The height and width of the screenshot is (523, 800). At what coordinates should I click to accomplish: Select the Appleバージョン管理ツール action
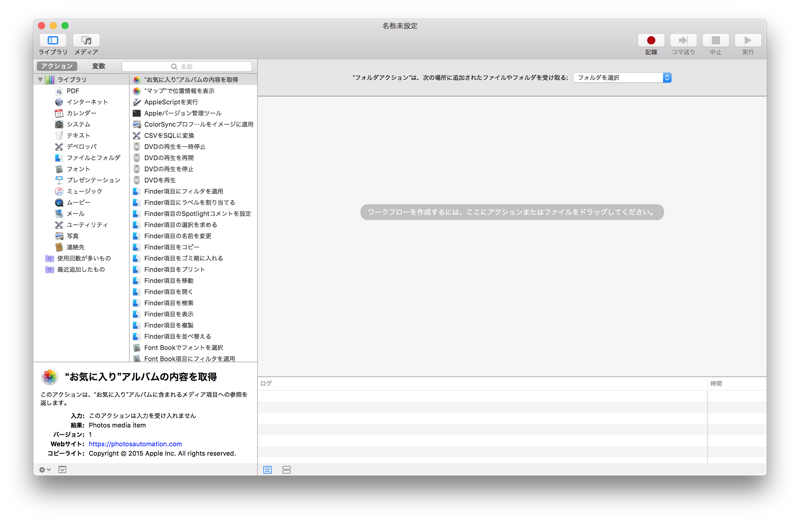193,113
